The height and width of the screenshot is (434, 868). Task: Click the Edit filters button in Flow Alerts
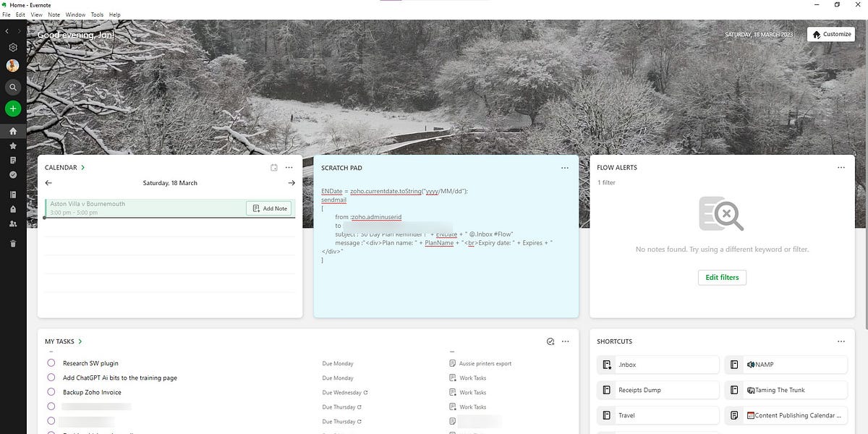721,277
